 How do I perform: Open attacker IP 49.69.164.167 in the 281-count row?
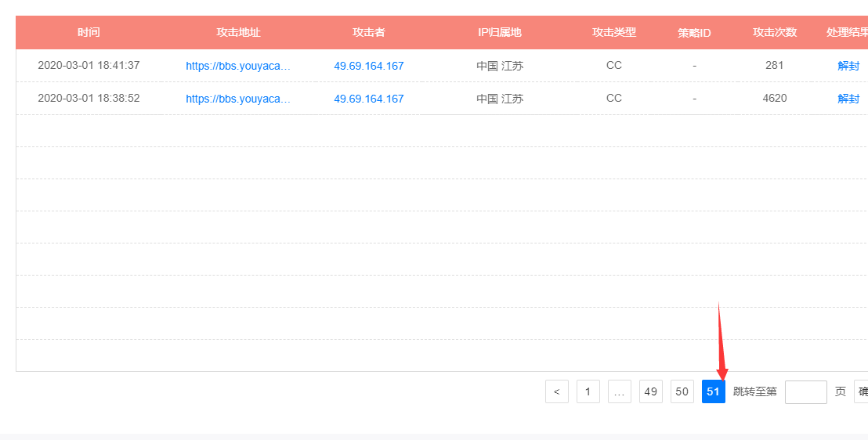pyautogui.click(x=369, y=66)
